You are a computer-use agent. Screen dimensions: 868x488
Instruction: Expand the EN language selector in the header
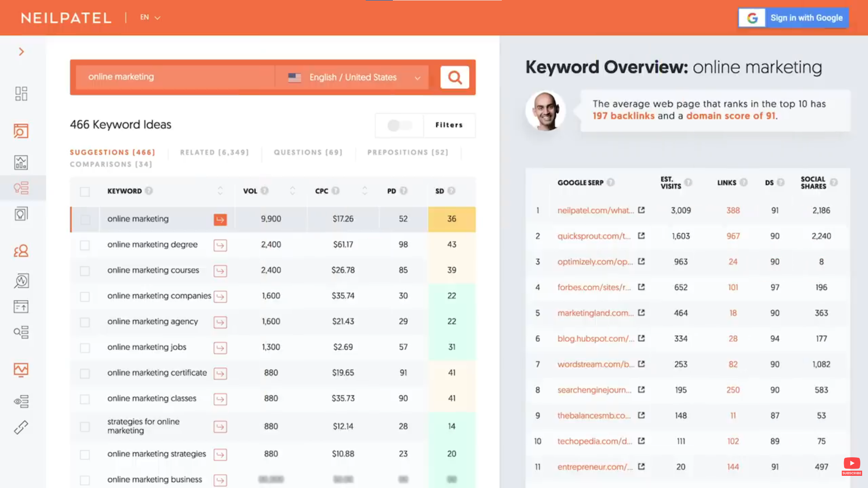(x=150, y=17)
